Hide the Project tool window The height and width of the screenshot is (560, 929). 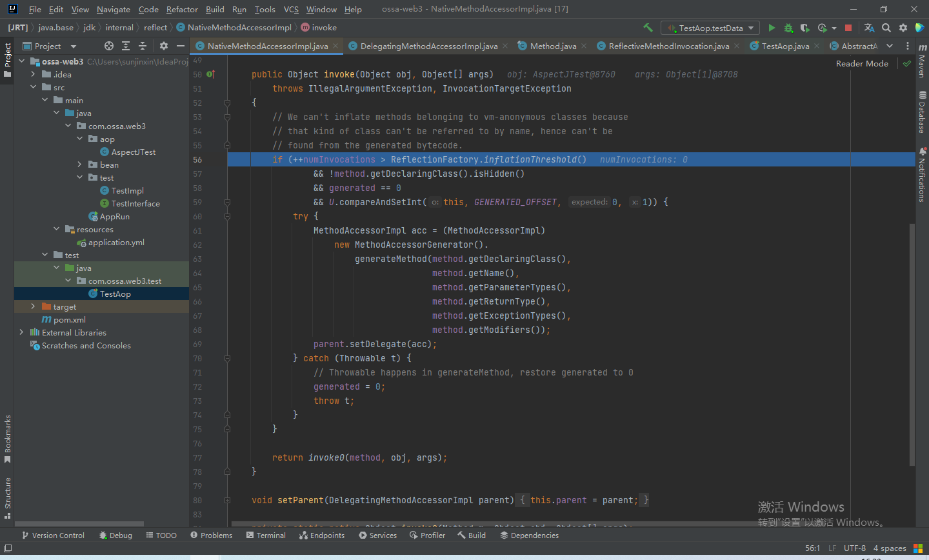pyautogui.click(x=181, y=46)
